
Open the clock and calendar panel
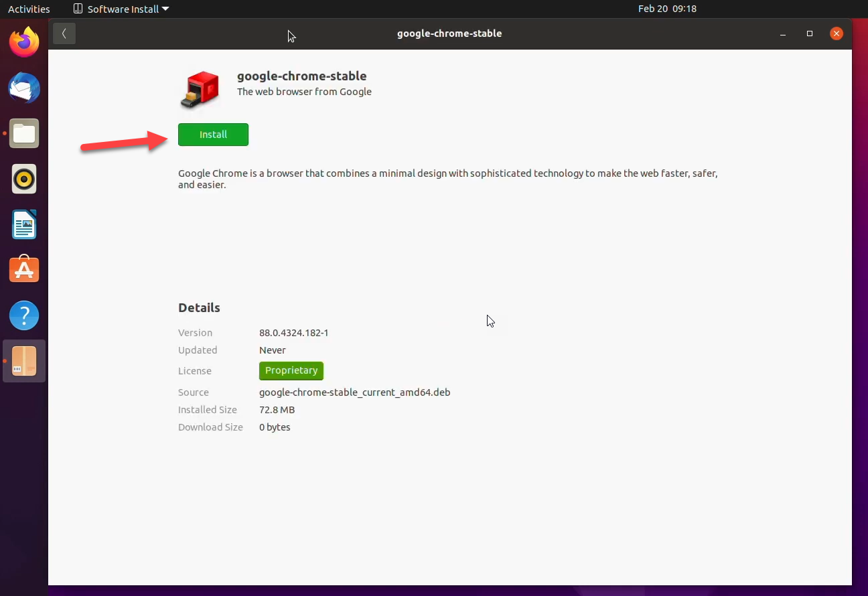tap(667, 9)
